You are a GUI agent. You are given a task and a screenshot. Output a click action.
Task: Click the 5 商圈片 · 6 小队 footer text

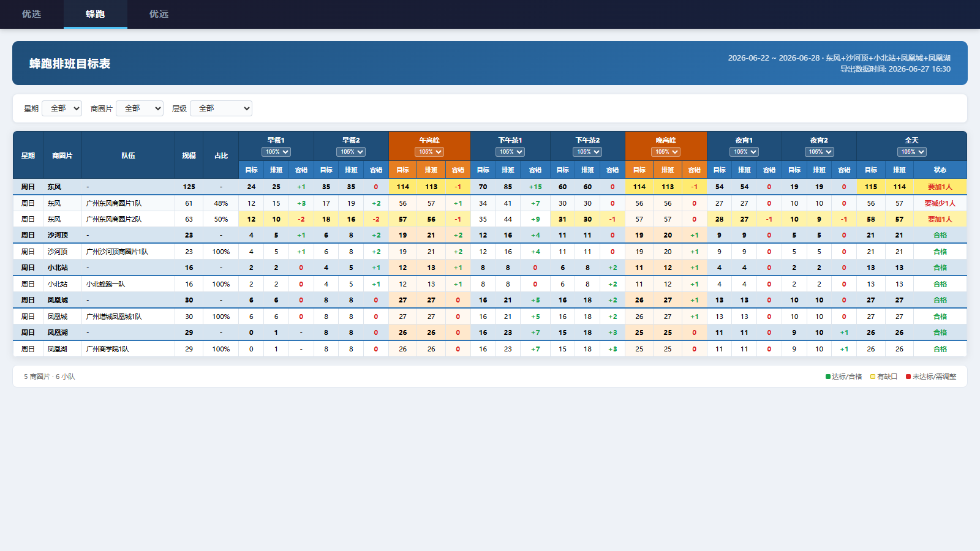click(x=50, y=377)
